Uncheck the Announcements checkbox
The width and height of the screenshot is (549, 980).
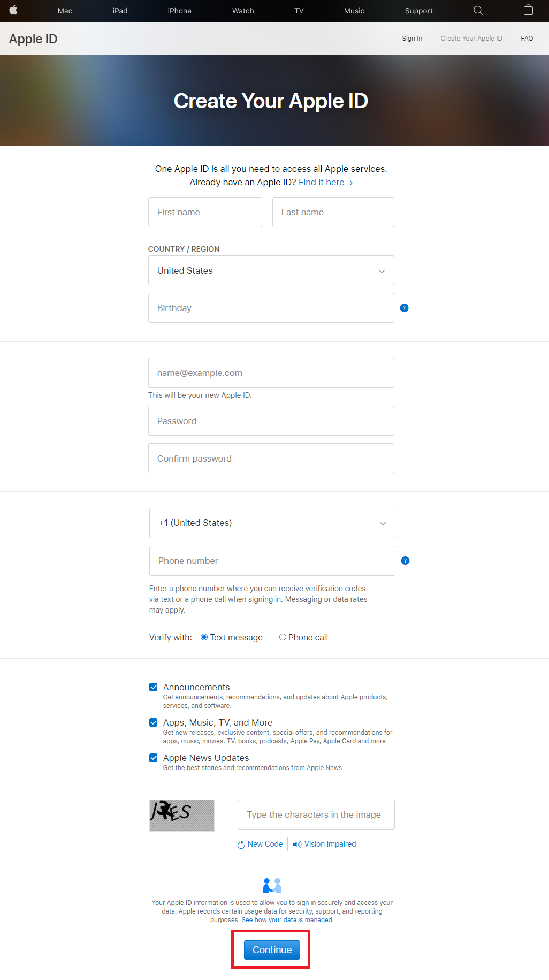(154, 687)
